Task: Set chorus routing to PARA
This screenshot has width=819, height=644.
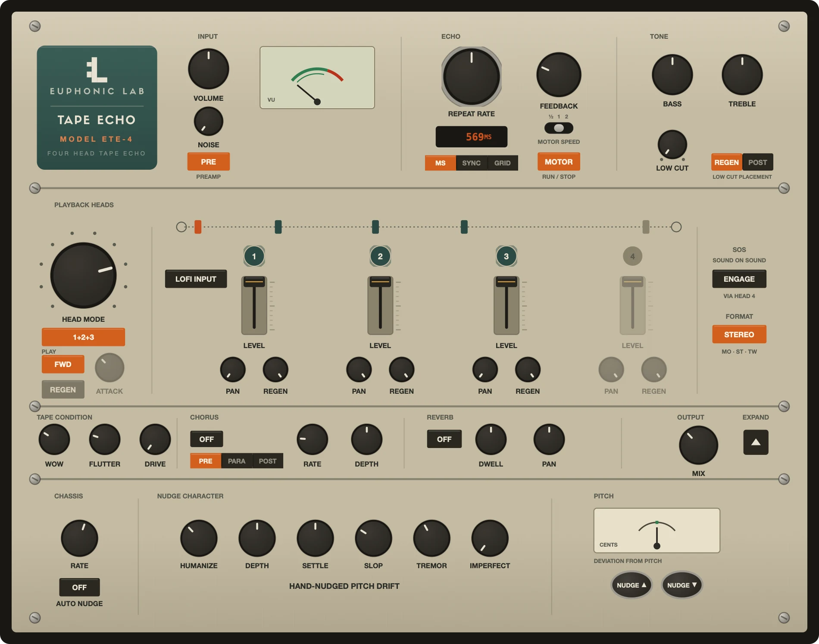Action: (236, 461)
